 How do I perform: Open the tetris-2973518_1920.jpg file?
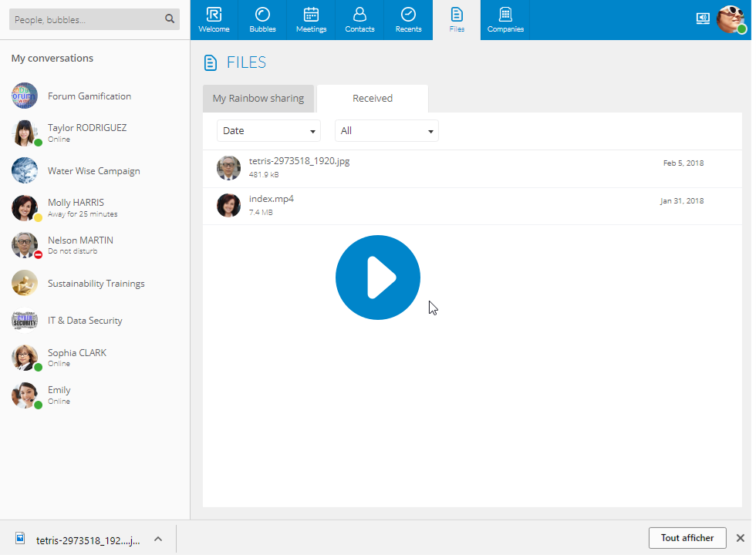pos(472,168)
